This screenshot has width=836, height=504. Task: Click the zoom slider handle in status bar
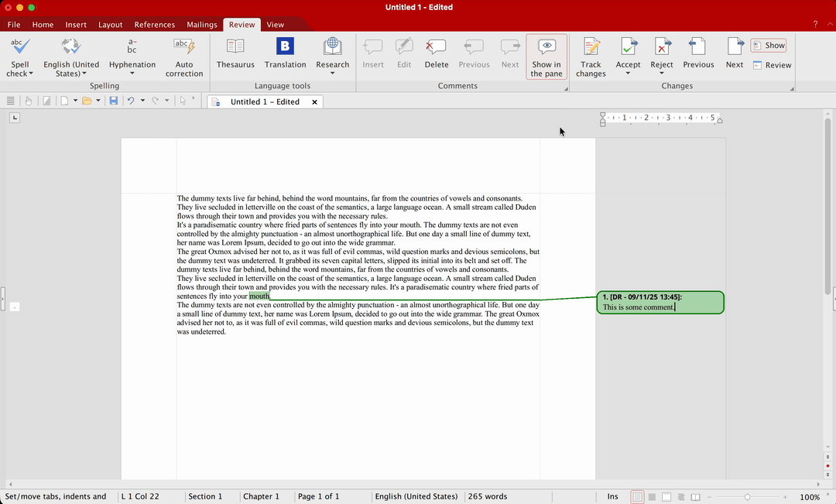[x=747, y=497]
